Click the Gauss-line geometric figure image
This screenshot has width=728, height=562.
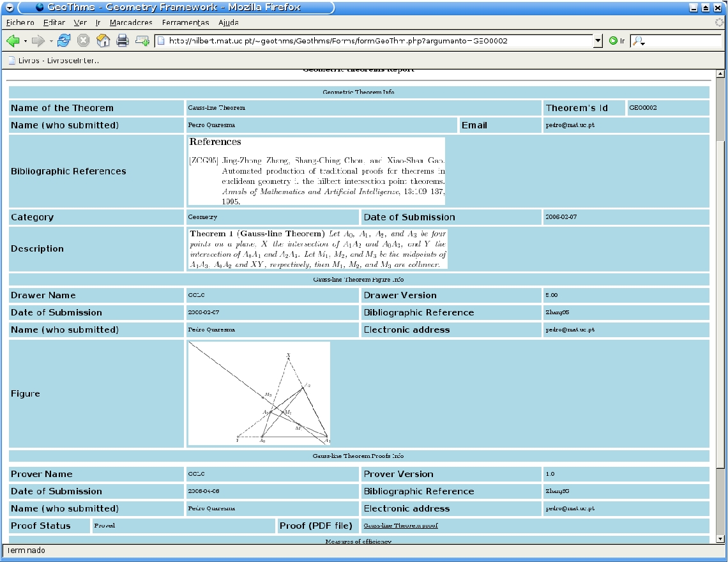point(259,393)
